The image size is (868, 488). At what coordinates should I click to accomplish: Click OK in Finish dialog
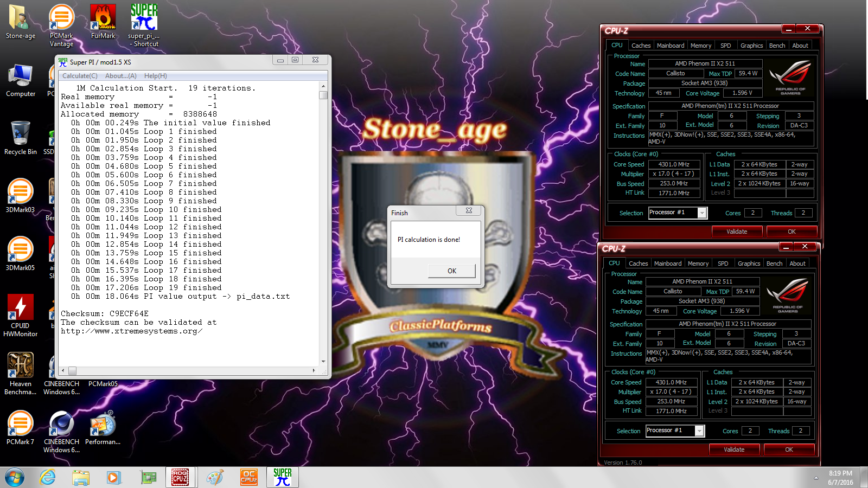pos(452,271)
